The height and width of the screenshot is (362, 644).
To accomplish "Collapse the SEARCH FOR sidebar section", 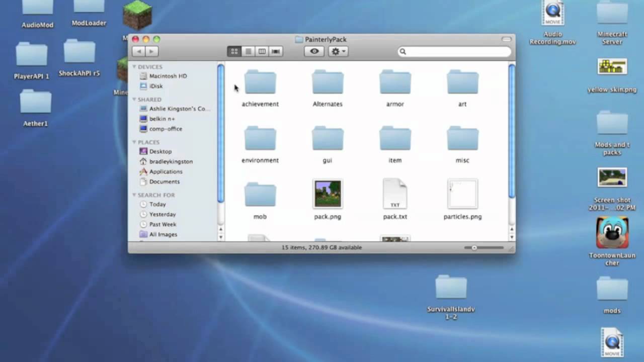I will click(x=134, y=195).
